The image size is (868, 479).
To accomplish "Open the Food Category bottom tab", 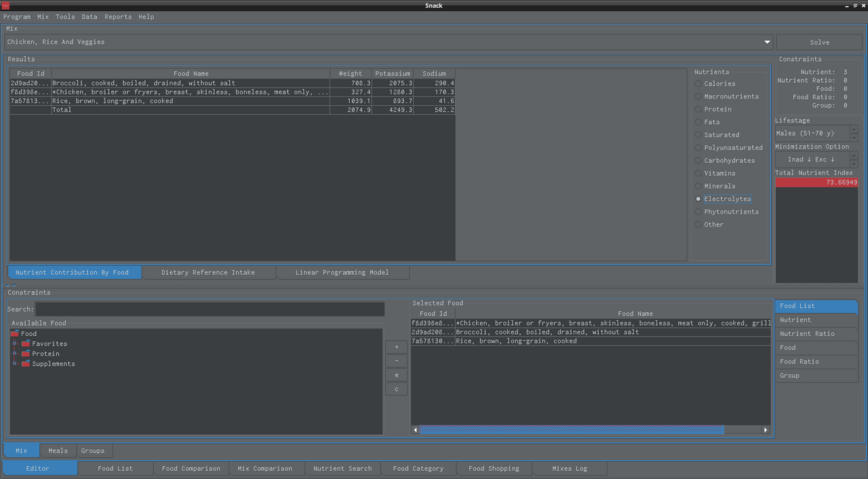I will click(x=418, y=469).
